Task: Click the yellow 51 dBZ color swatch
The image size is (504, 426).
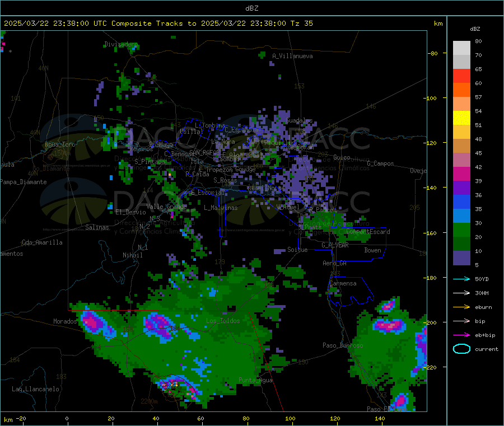Action: [461, 118]
